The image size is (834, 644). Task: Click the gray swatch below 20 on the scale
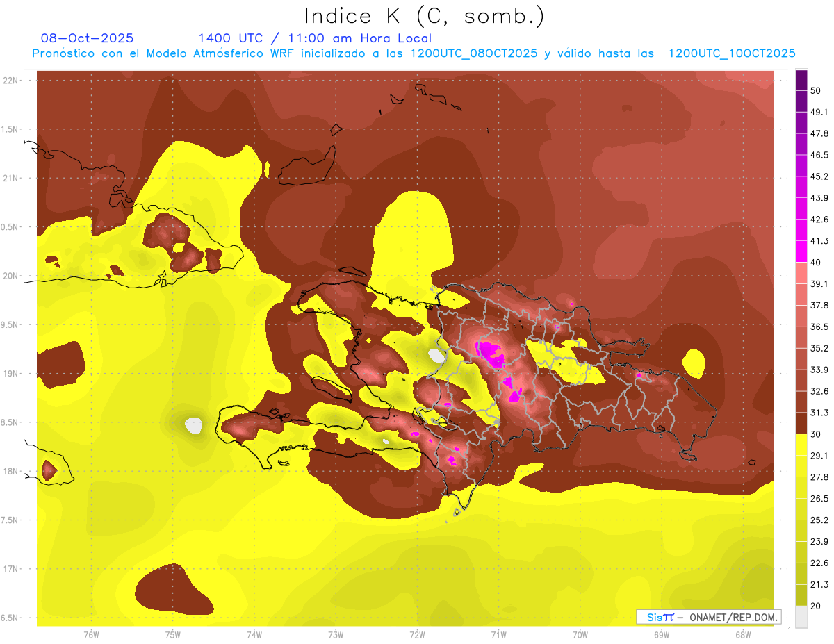[801, 616]
